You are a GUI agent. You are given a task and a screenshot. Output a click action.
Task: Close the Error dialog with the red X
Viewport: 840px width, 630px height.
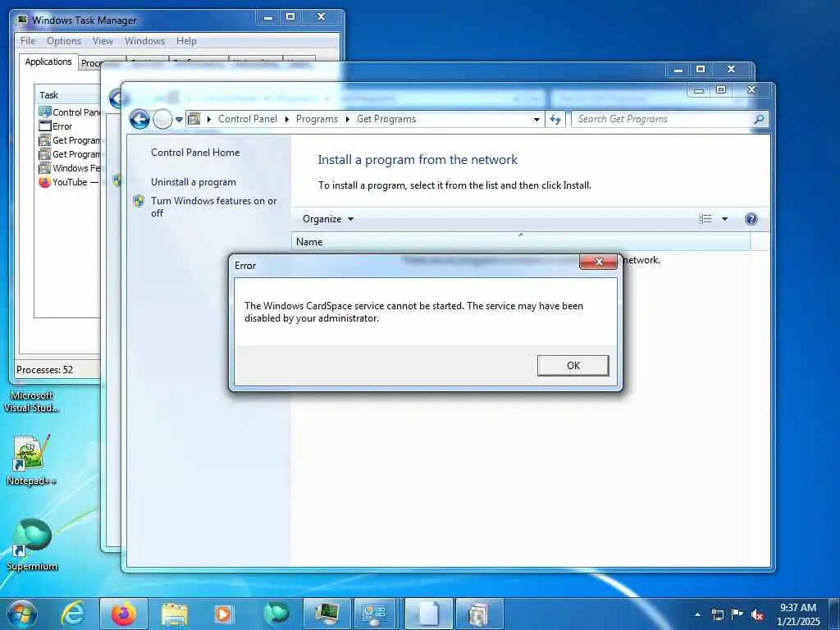coord(599,262)
